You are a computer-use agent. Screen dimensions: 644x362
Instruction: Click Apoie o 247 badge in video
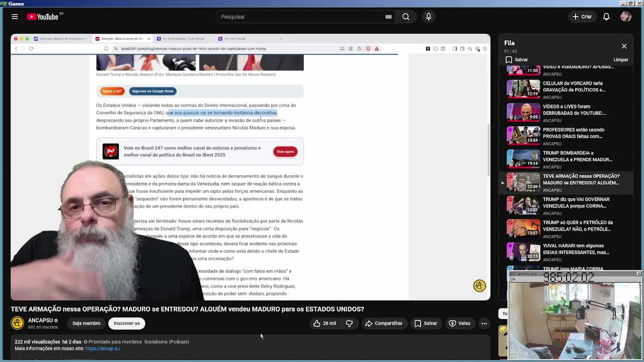point(112,91)
